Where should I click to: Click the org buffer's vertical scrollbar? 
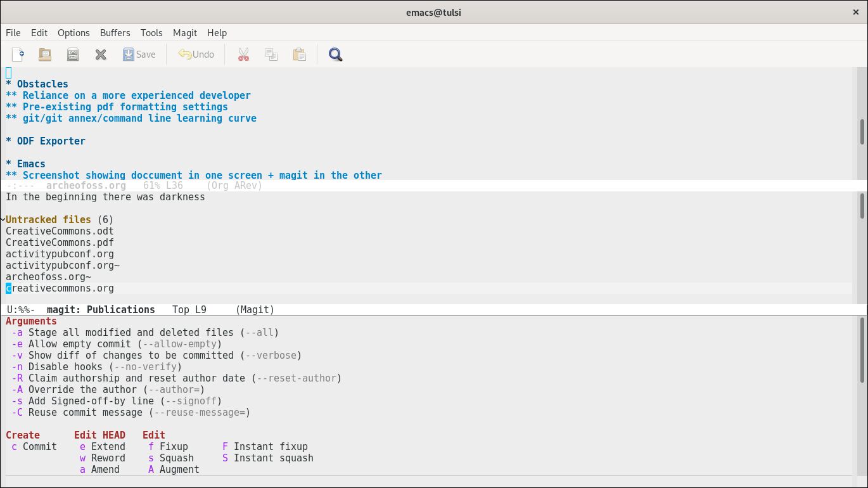(862, 131)
